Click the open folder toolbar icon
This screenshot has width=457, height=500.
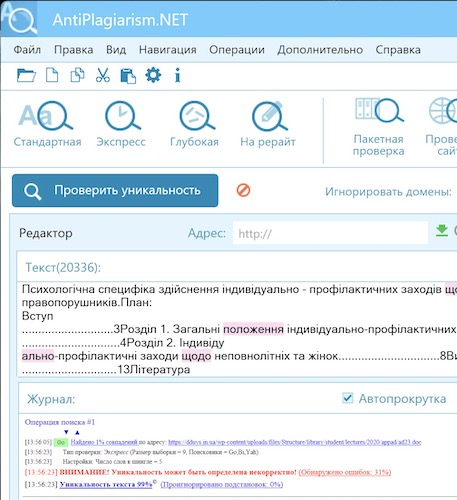click(26, 75)
